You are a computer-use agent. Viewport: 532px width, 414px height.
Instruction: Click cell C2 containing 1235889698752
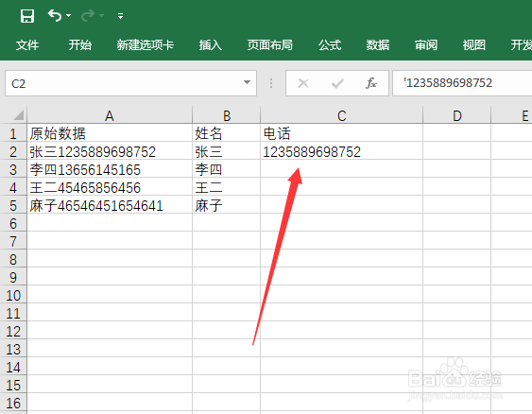tap(342, 151)
